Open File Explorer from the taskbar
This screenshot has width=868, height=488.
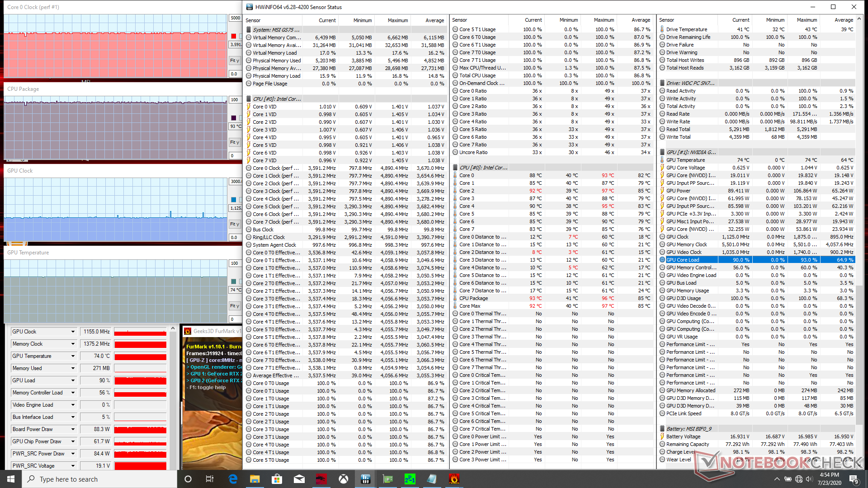tap(255, 479)
